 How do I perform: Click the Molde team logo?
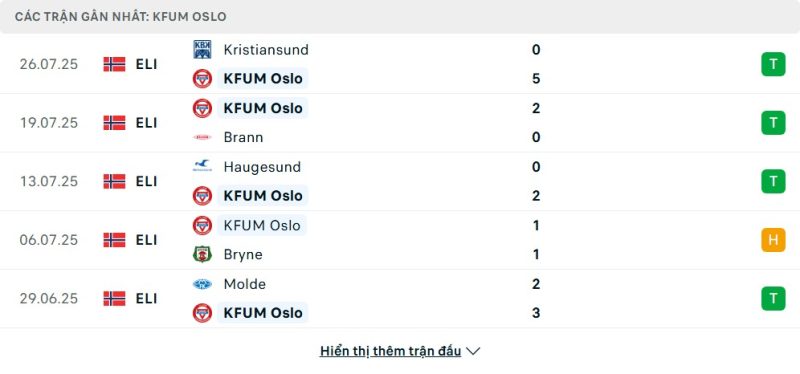[x=202, y=284]
